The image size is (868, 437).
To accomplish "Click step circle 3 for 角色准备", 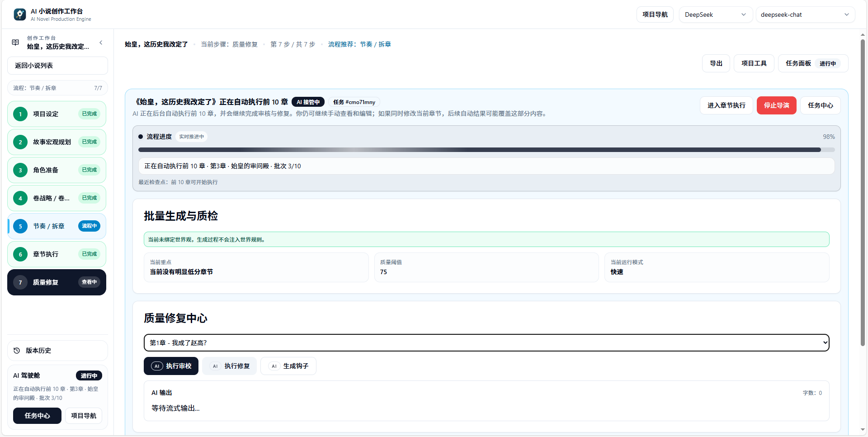I will click(x=20, y=170).
